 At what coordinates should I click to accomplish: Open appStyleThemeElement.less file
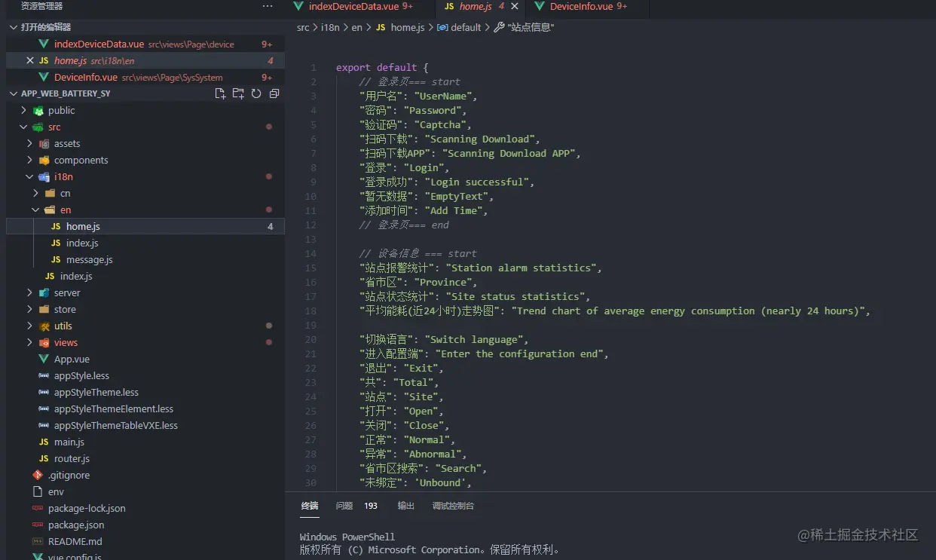pos(145,409)
